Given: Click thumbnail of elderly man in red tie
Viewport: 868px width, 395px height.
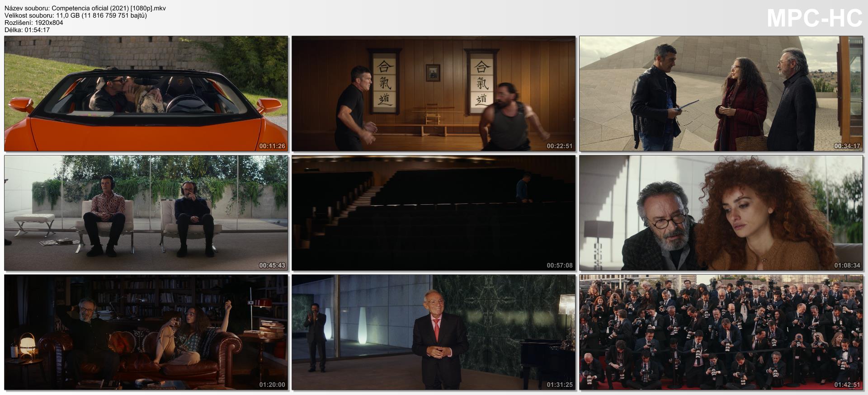Looking at the screenshot, I should pyautogui.click(x=433, y=332).
